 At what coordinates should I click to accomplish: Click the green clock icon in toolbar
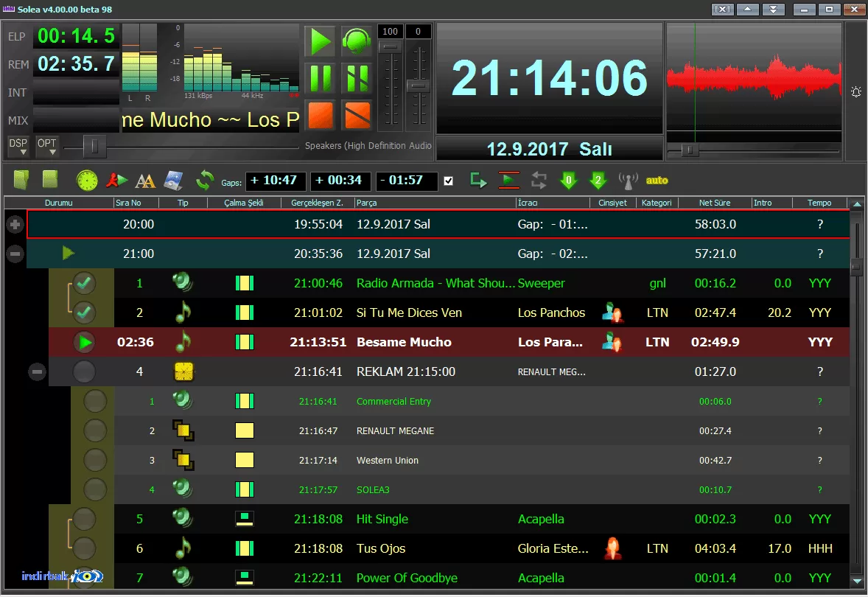point(87,180)
